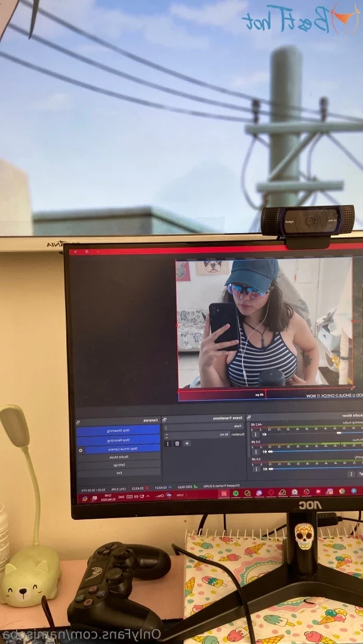
Task: Open the virtual camera settings gear
Action: (80, 450)
